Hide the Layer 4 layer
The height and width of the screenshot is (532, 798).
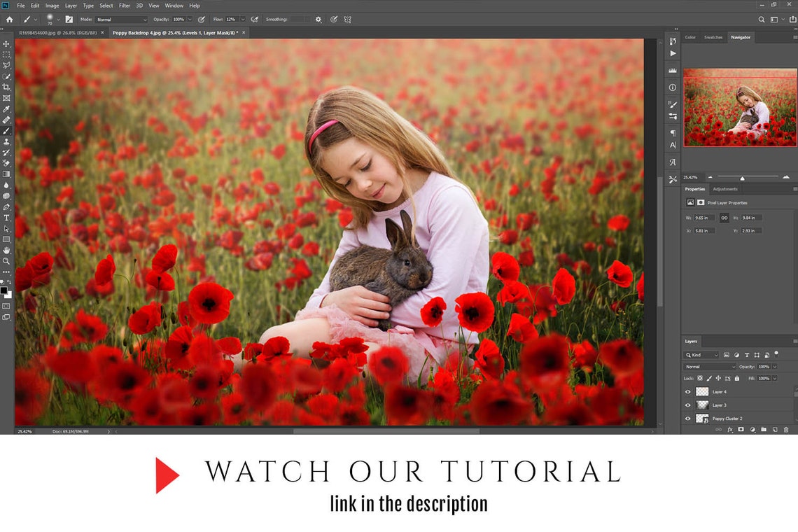pos(687,392)
